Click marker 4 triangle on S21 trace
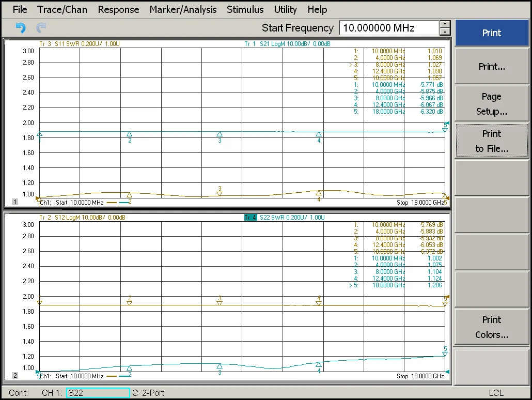 coord(319,134)
